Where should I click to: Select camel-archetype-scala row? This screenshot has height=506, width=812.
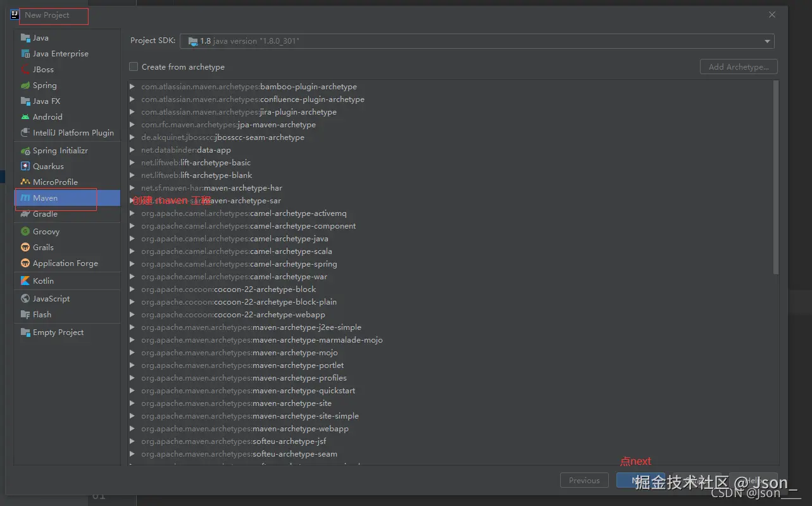pos(451,251)
